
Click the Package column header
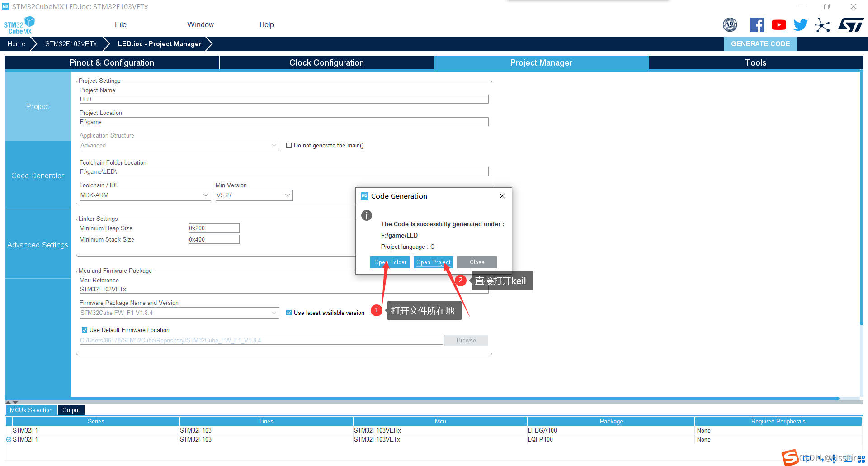[x=611, y=421]
